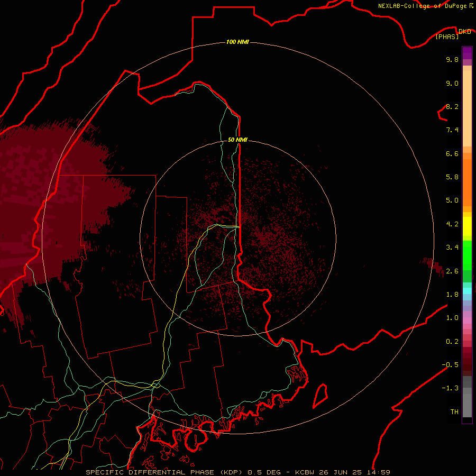Pick the pink segment of the color bar
Image resolution: width=476 pixels, height=476 pixels.
click(467, 321)
